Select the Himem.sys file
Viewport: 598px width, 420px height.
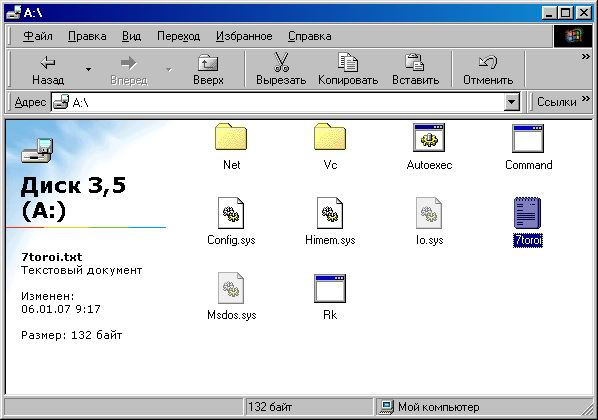330,213
